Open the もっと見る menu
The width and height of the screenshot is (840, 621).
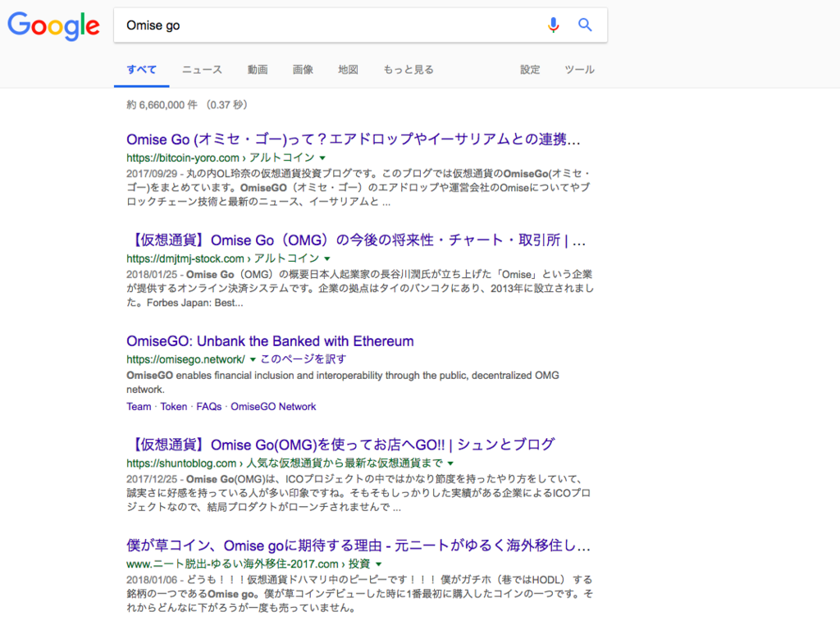point(409,70)
